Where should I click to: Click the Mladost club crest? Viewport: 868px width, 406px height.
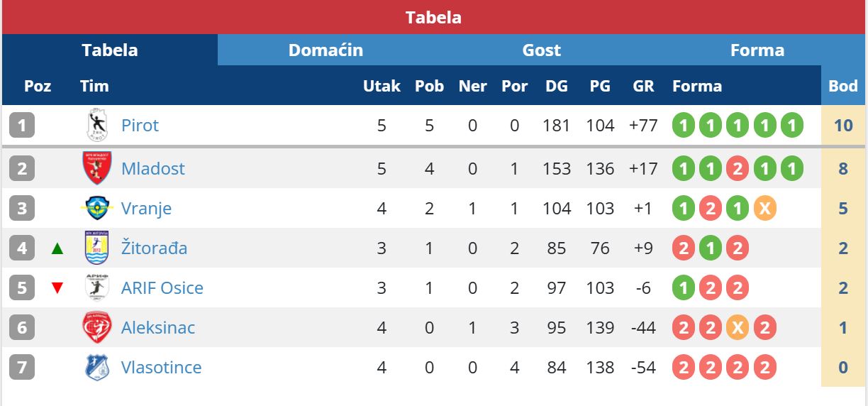(x=97, y=168)
